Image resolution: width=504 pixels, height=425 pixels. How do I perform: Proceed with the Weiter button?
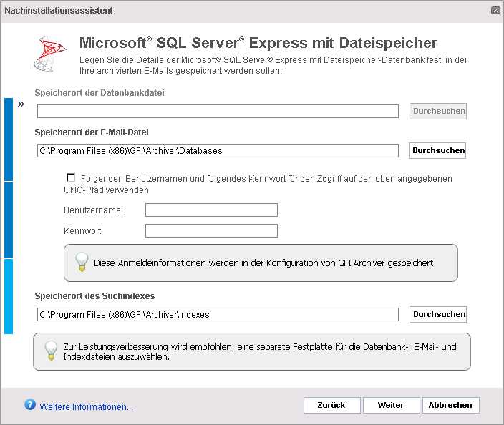coord(391,405)
